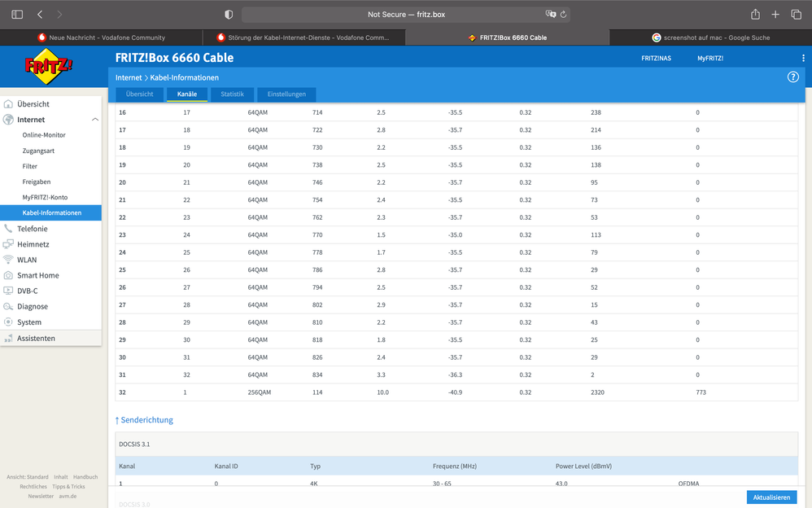Select Kabel-Informationen in sidebar
Image resolution: width=812 pixels, height=508 pixels.
[x=50, y=213]
